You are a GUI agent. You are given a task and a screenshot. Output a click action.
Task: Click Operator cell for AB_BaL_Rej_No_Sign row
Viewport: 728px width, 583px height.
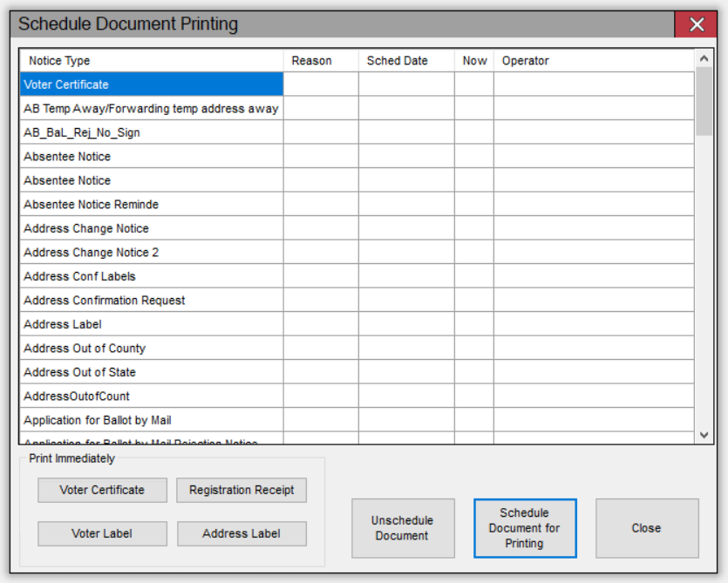click(594, 132)
